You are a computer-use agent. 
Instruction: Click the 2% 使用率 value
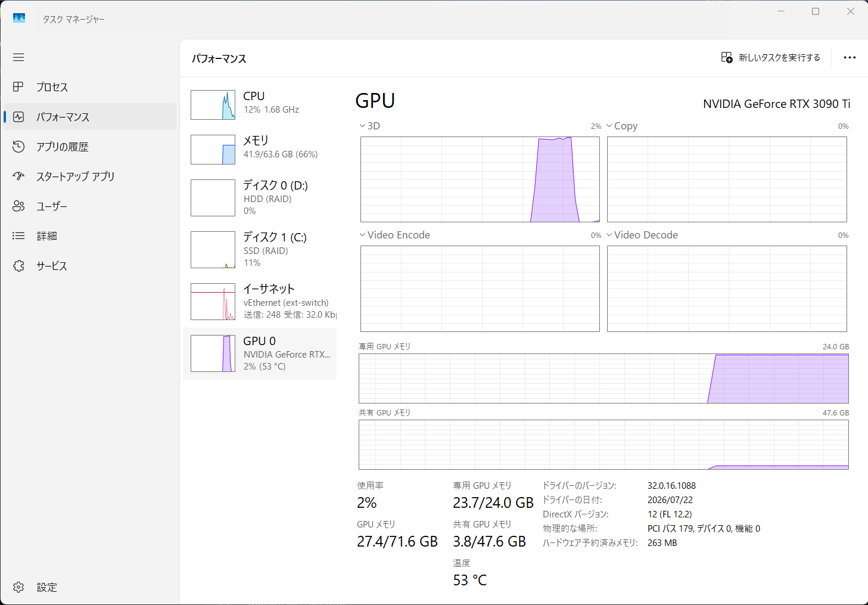pos(367,503)
